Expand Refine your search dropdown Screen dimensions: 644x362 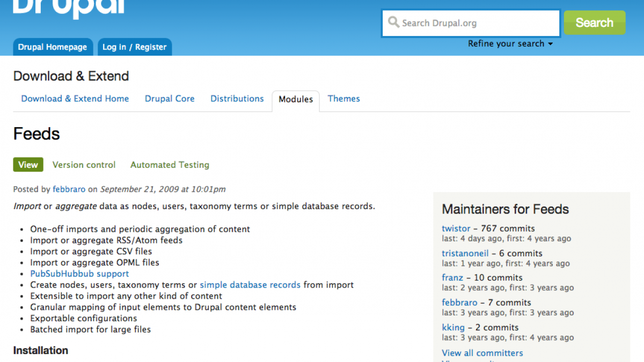click(x=510, y=44)
